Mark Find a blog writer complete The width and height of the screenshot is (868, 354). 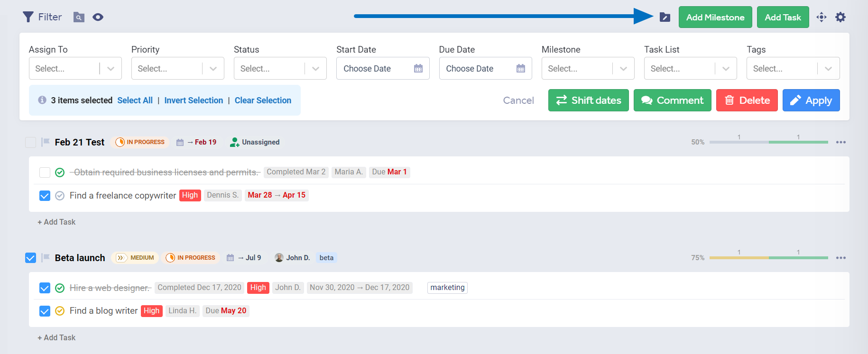(60, 311)
